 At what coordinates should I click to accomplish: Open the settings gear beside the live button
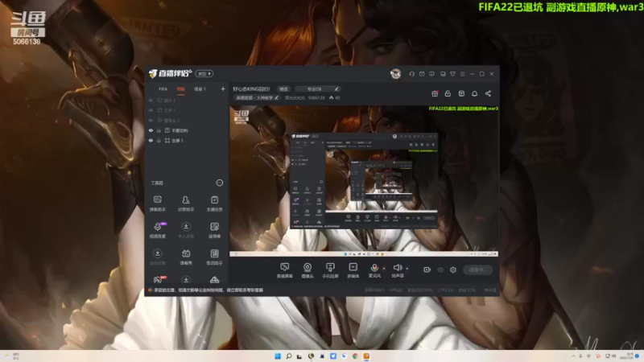[x=453, y=269]
